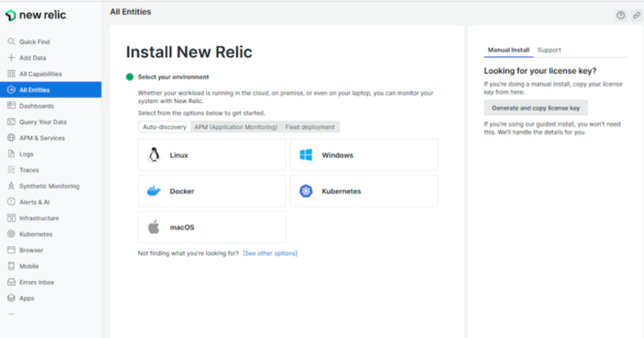Screen dimensions: 644x338
Task: Open the Apps cube icon
Action: click(11, 298)
